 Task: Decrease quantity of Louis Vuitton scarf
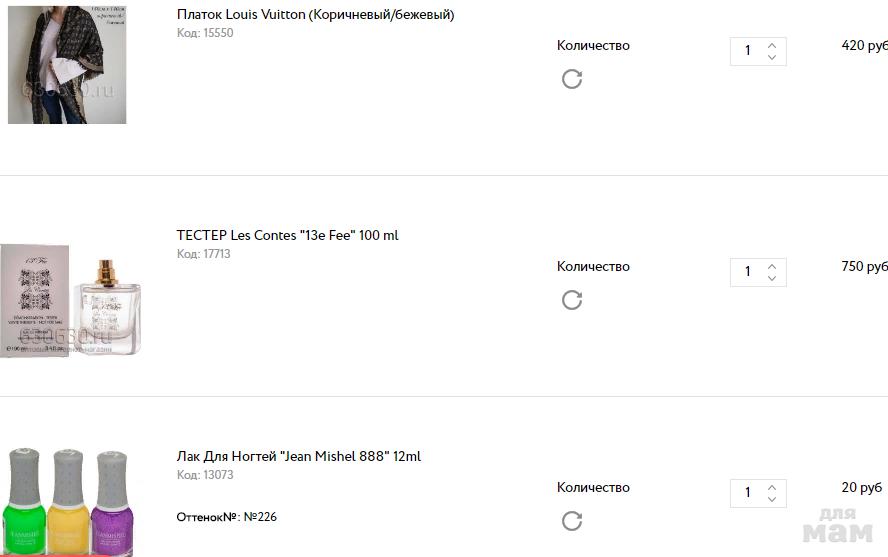pyautogui.click(x=772, y=57)
